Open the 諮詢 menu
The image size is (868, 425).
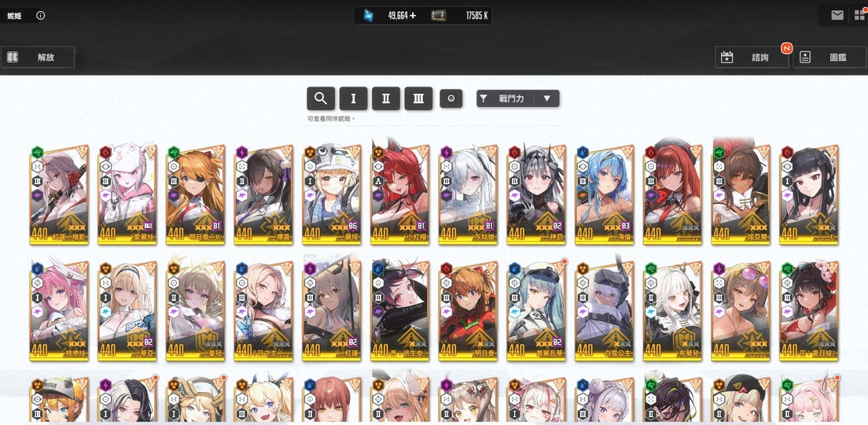[752, 57]
